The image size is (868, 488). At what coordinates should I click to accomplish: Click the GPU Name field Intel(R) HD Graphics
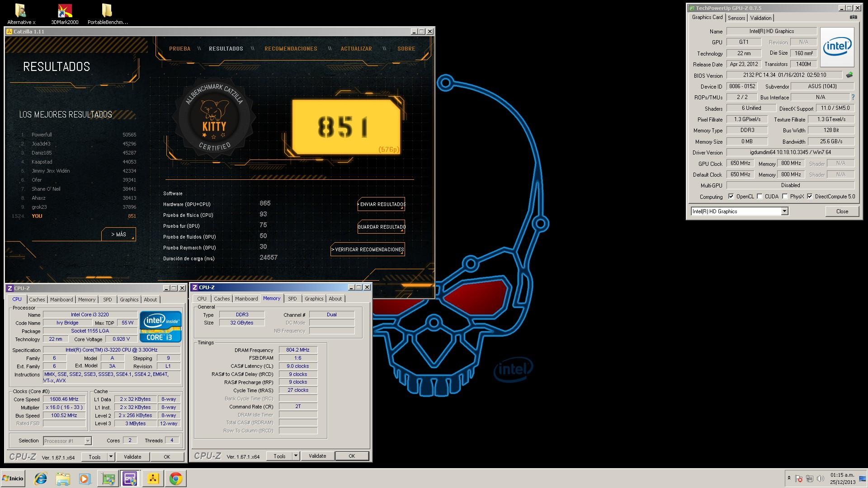(772, 31)
